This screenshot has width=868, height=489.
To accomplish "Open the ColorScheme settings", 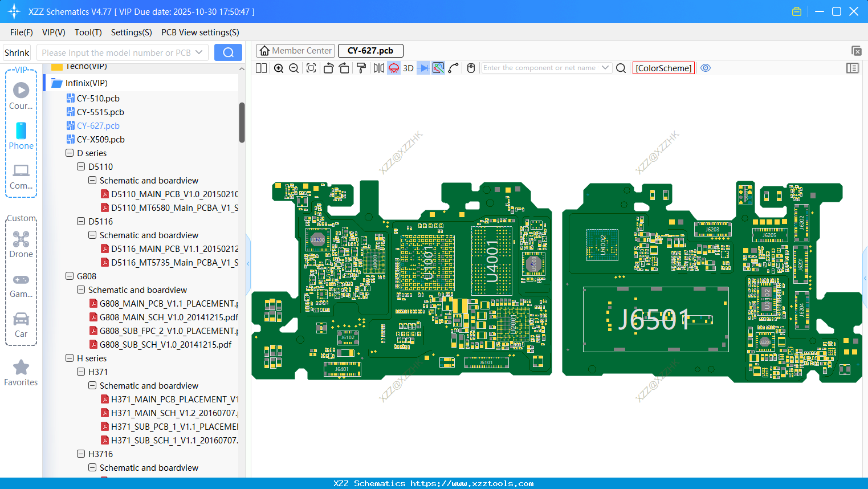I will coord(663,68).
